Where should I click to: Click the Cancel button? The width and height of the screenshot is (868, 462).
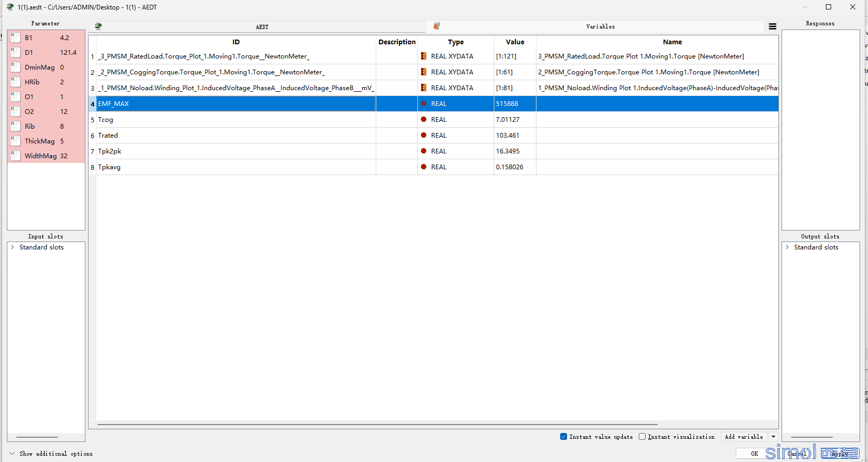coord(796,454)
